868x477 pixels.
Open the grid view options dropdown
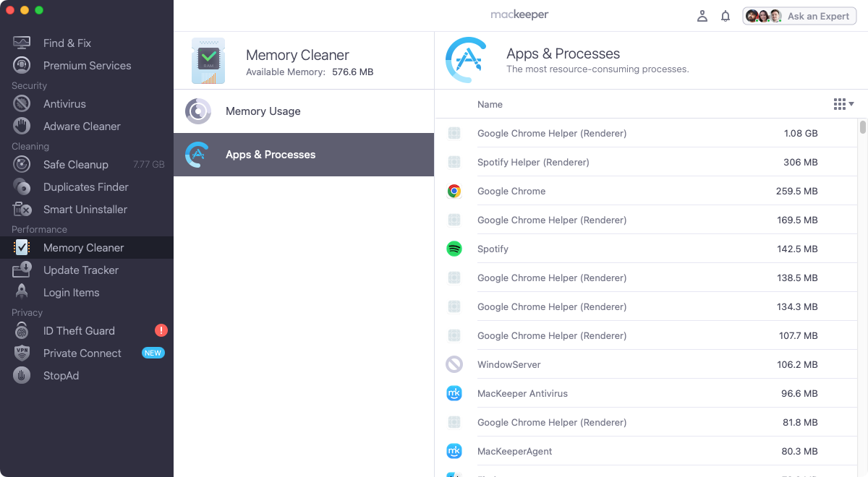pos(843,104)
